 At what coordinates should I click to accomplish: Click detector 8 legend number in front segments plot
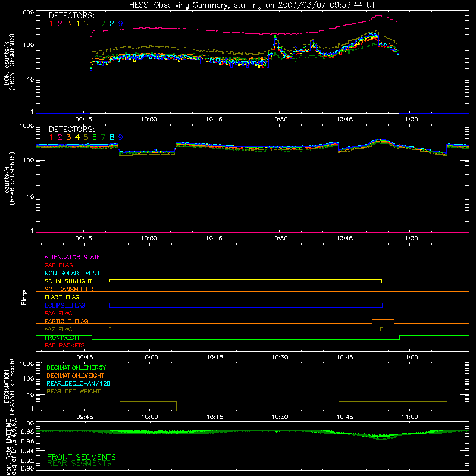[x=112, y=24]
